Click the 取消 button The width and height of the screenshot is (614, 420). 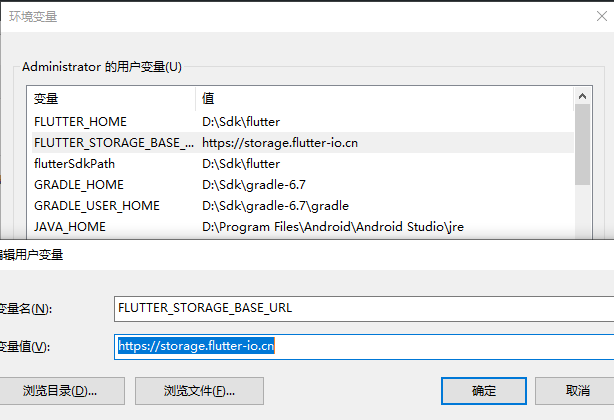574,391
